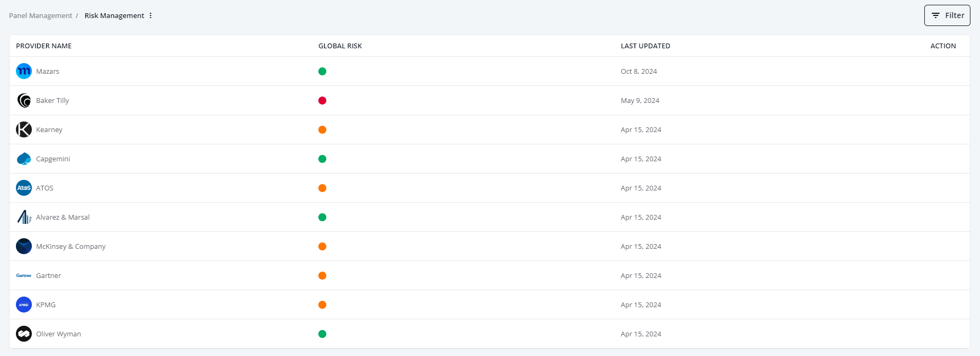
Task: Click the Apr 15, 2024 date for ATOS
Action: click(641, 188)
